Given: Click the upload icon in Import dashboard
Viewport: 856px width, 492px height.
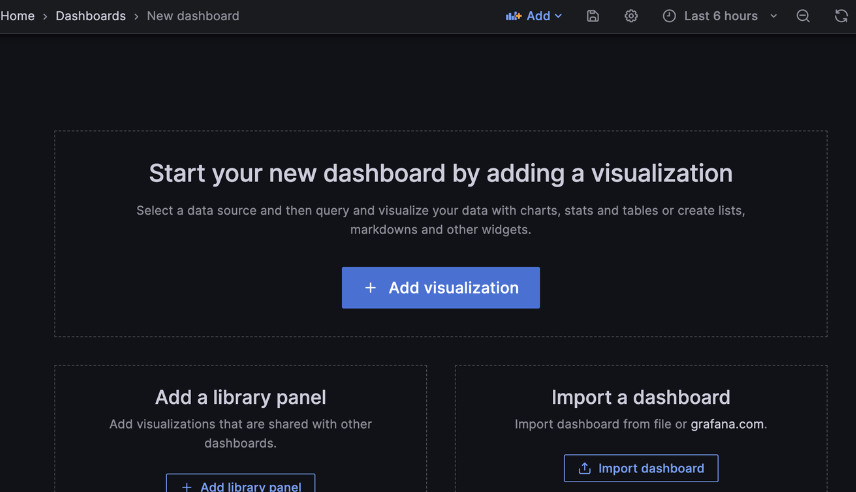Looking at the screenshot, I should coord(585,468).
